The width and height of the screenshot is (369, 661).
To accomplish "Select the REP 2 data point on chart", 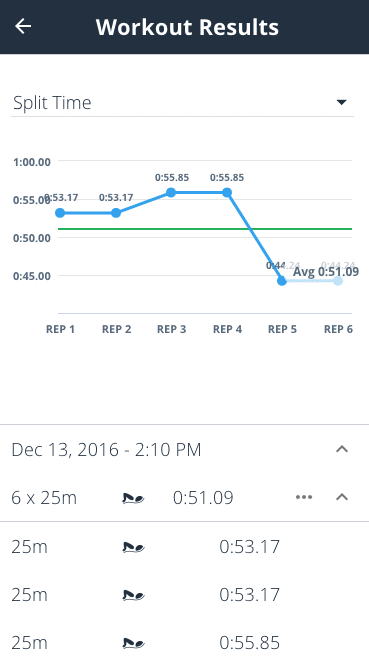I will (x=116, y=213).
